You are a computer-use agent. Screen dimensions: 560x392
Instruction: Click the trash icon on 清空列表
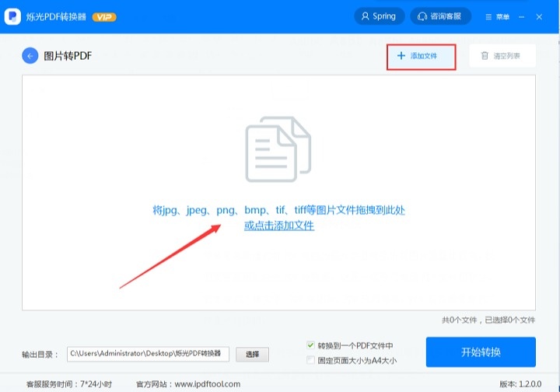pyautogui.click(x=485, y=56)
